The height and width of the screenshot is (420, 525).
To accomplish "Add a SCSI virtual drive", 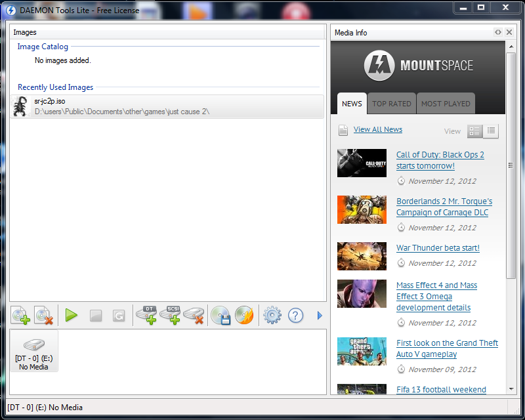I will [170, 315].
